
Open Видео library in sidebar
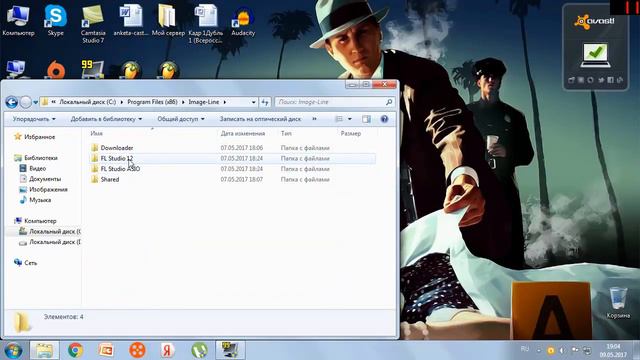pyautogui.click(x=38, y=169)
